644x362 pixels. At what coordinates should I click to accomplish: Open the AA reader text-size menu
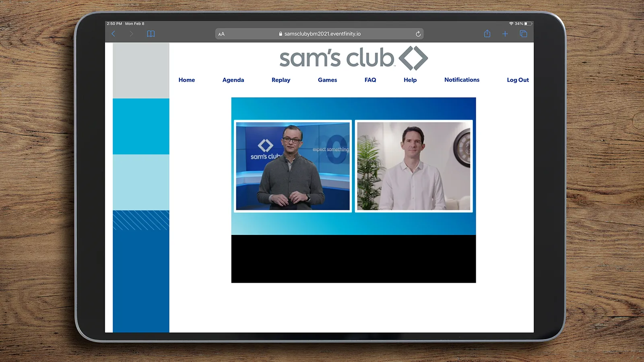point(221,34)
